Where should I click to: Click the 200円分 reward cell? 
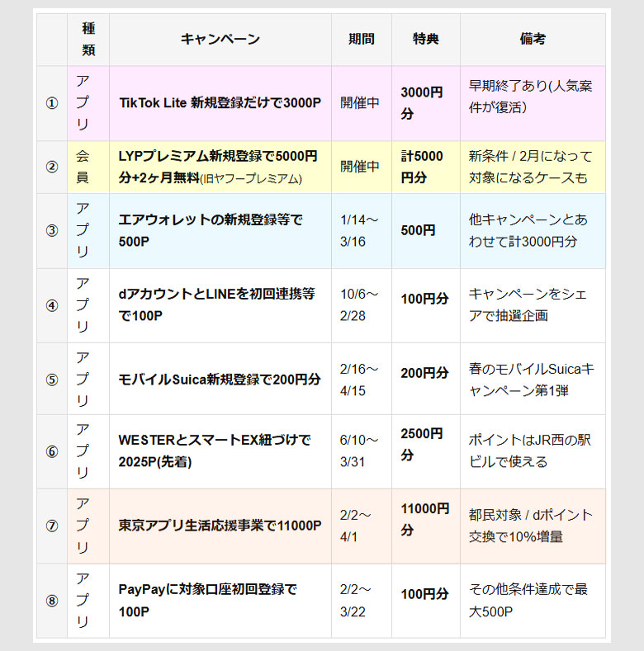point(426,380)
